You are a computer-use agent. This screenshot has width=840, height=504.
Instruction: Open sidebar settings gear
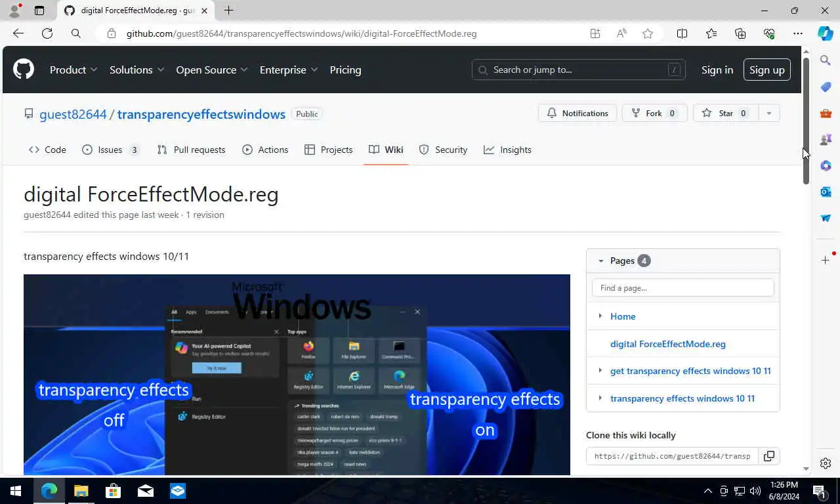tap(826, 463)
